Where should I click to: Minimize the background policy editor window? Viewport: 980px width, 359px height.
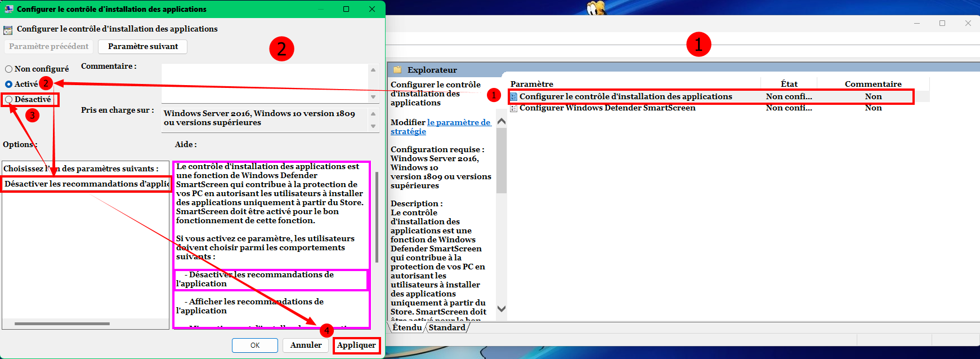click(x=917, y=23)
